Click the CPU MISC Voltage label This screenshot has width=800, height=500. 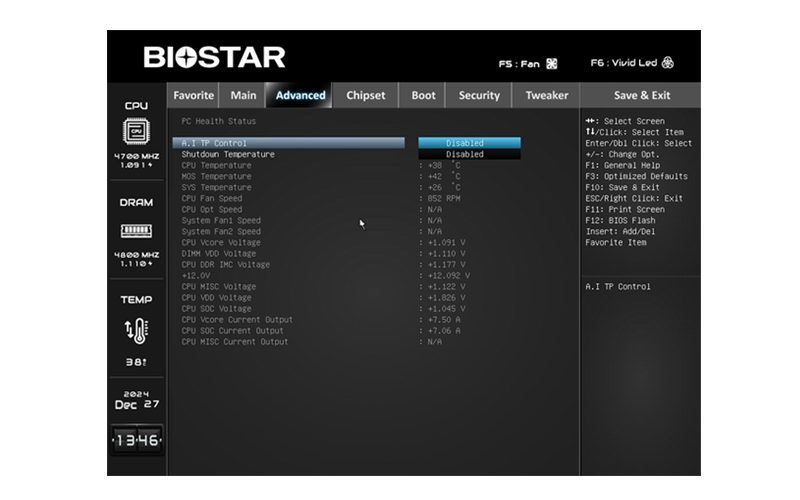point(218,287)
